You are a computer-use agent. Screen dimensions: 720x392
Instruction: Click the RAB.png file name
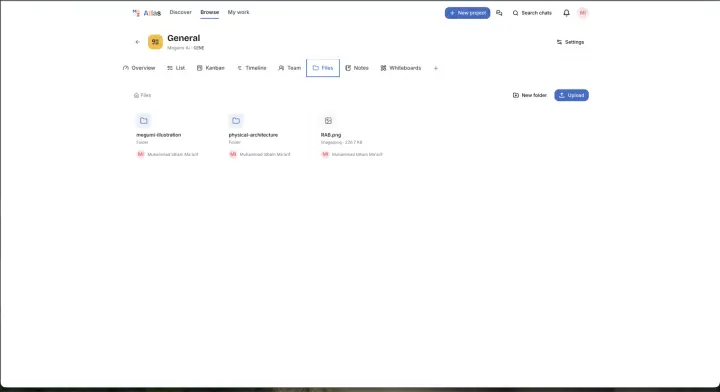point(331,135)
